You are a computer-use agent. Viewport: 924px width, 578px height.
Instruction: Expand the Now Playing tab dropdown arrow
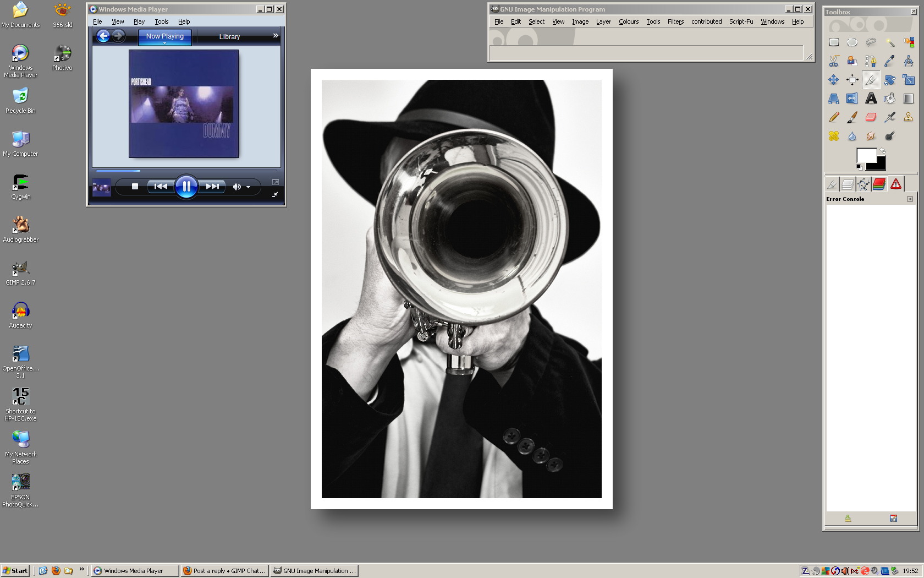point(164,43)
